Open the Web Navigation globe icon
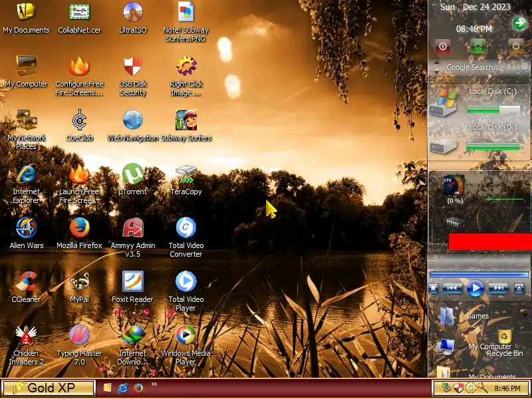 click(132, 126)
